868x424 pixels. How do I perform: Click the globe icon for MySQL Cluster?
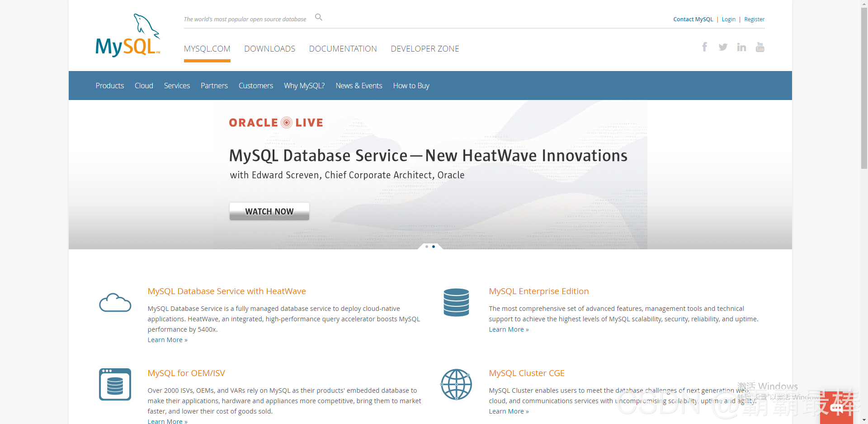[457, 384]
